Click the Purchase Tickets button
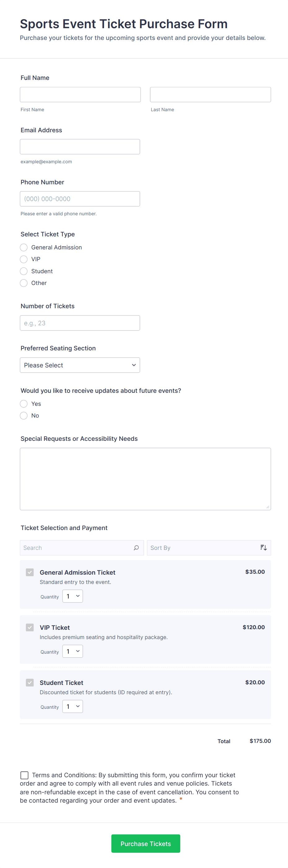The image size is (288, 868). click(146, 844)
